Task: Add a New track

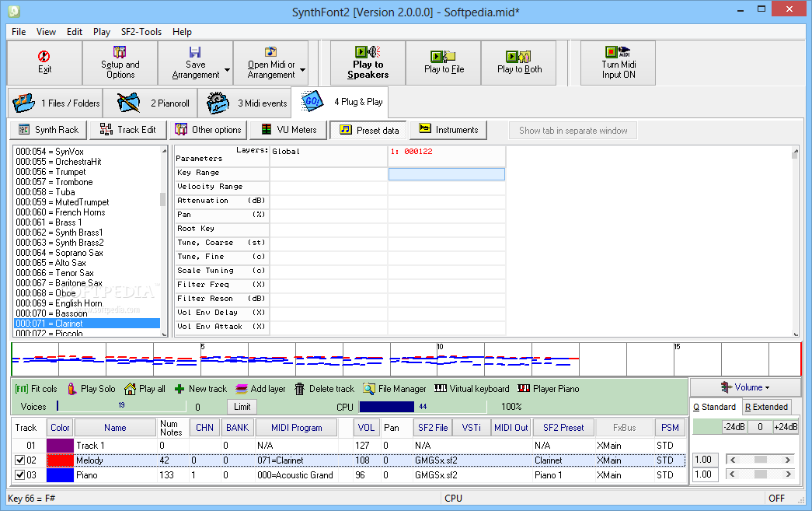Action: (x=201, y=389)
